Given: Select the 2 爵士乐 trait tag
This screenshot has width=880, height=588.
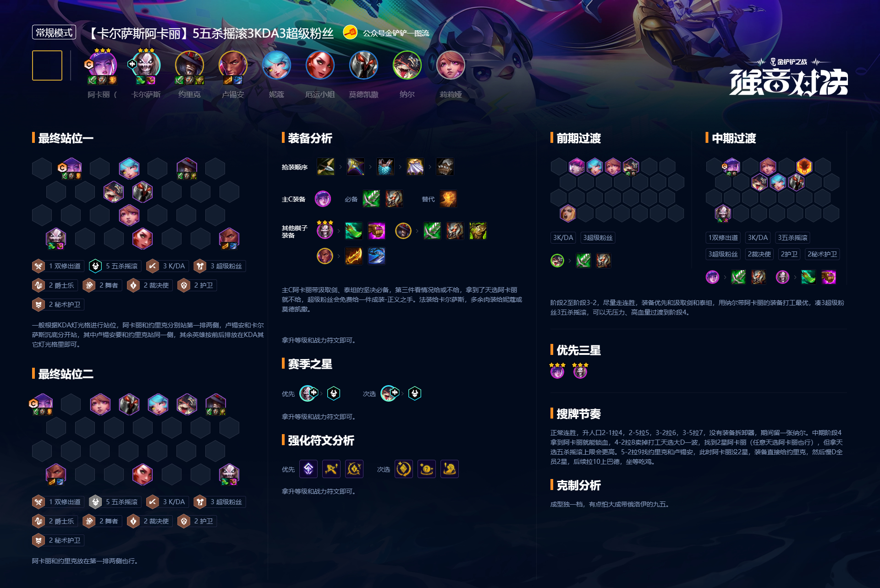Looking at the screenshot, I should (55, 285).
